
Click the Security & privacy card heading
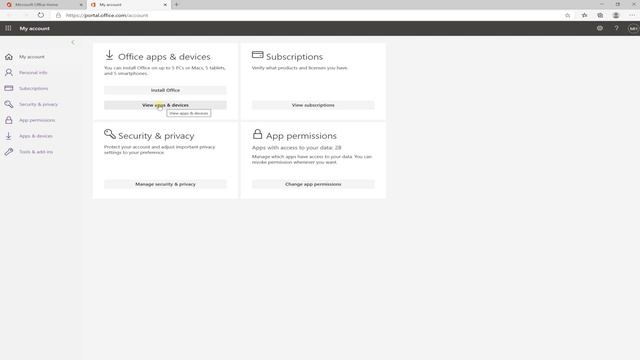tap(156, 136)
